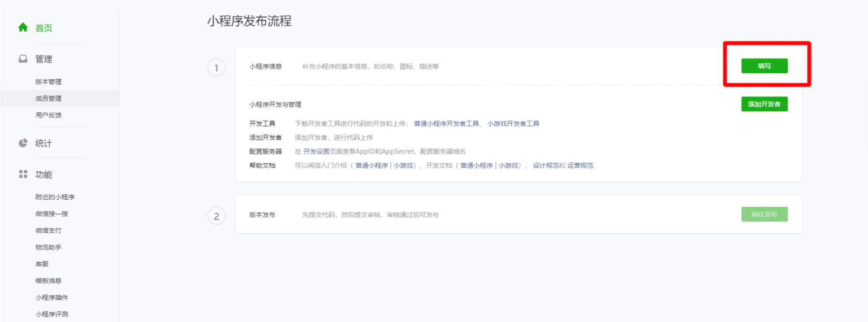Click the 添加开发者 button
Viewport: 868px width, 322px height.
click(x=764, y=104)
